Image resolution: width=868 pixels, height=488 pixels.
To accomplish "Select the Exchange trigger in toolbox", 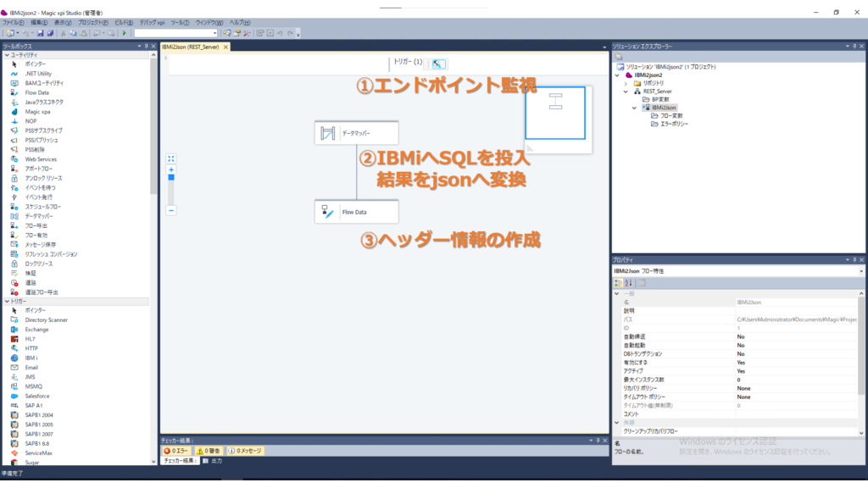I will coord(36,330).
